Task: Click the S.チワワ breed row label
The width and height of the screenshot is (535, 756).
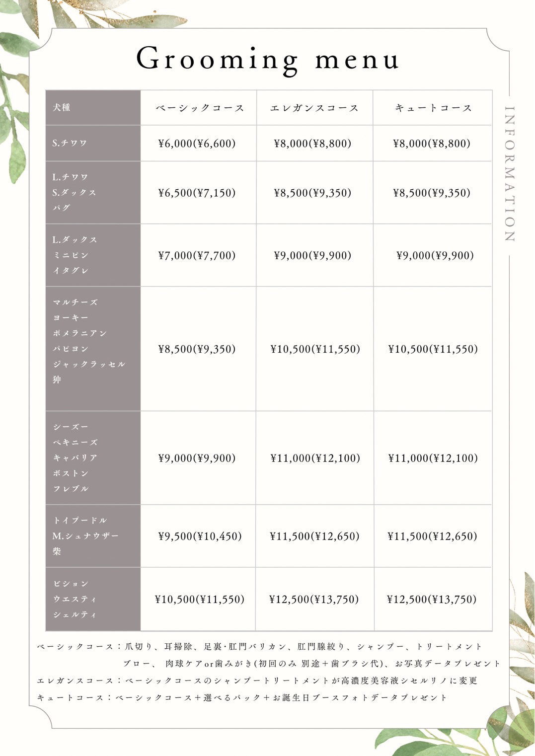Action: [x=93, y=143]
